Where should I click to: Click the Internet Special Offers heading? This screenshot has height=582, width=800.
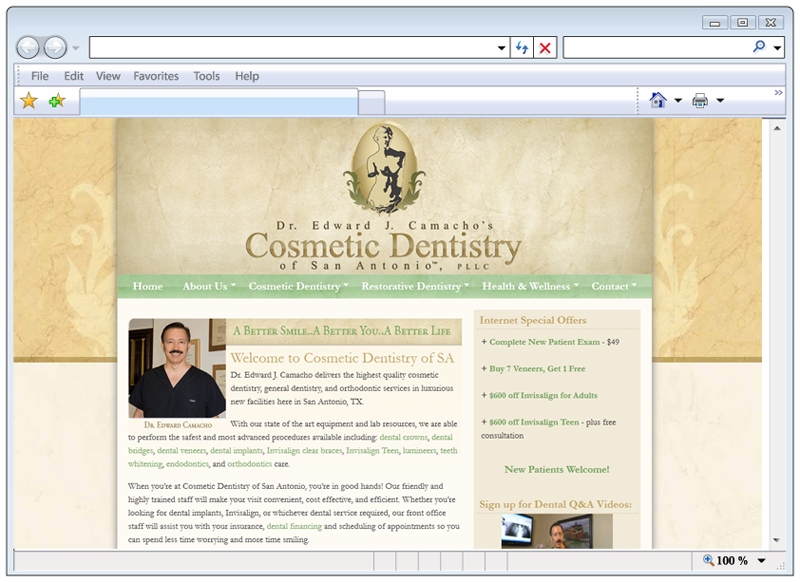(533, 320)
